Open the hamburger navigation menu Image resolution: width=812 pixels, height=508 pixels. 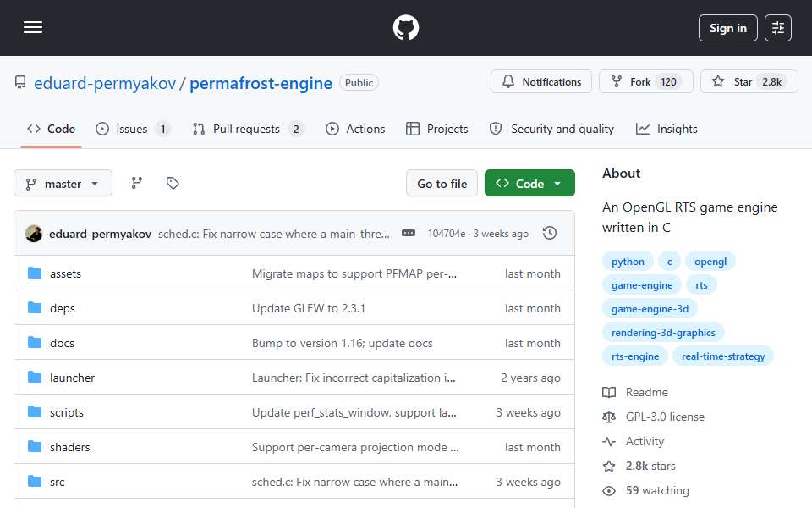pyautogui.click(x=33, y=27)
